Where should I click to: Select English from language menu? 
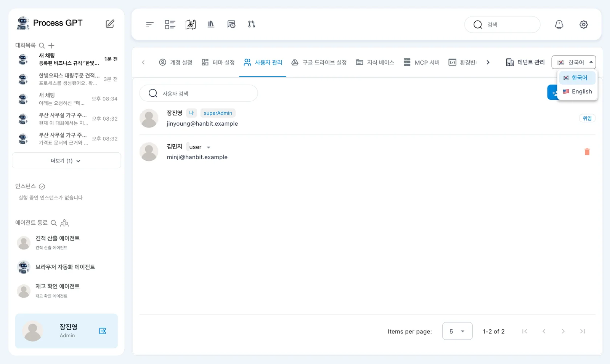tap(577, 92)
